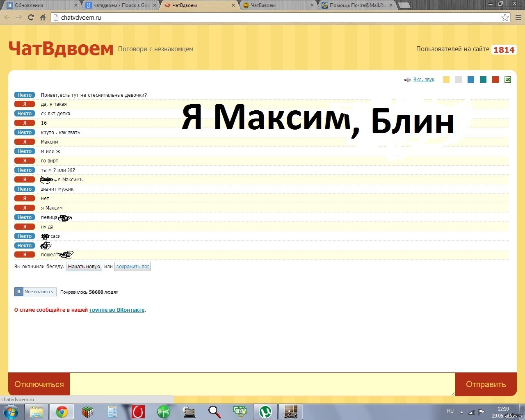Click the Начать новую button
This screenshot has width=525, height=420.
coord(84,267)
